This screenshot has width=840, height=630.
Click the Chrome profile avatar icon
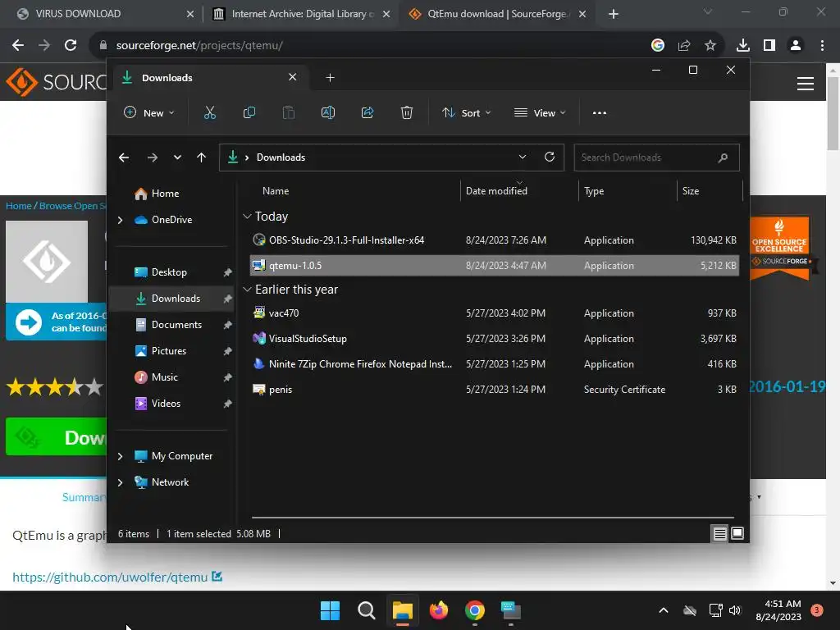[x=796, y=45]
